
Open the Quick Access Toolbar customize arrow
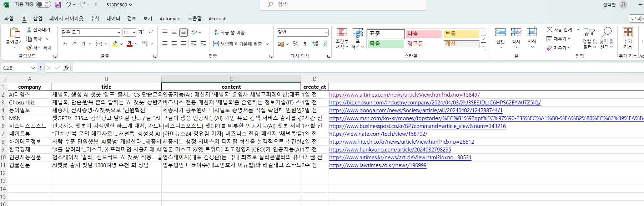pyautogui.click(x=96, y=5)
